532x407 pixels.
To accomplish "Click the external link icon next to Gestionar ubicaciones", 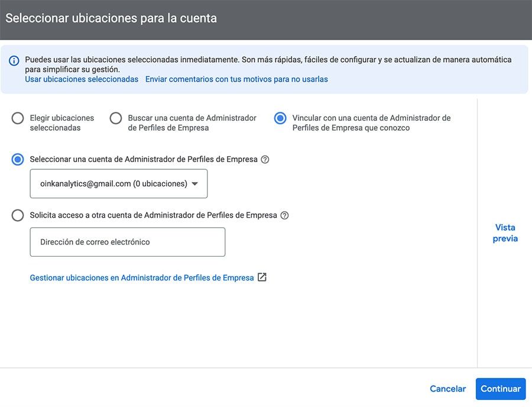I will [x=261, y=277].
